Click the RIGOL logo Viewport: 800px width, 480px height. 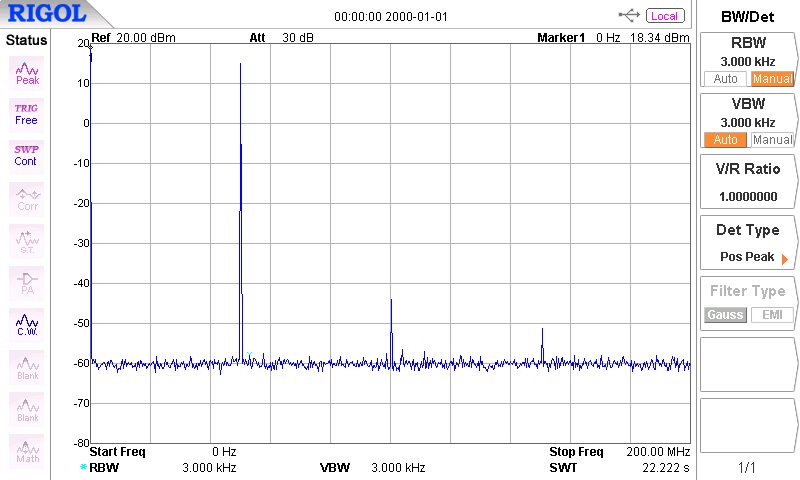pos(47,14)
